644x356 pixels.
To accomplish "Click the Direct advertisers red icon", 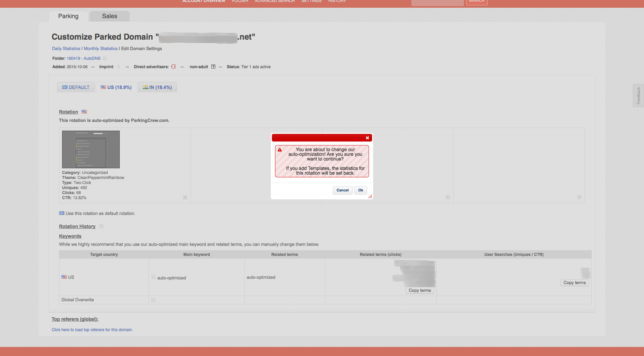I will click(173, 66).
